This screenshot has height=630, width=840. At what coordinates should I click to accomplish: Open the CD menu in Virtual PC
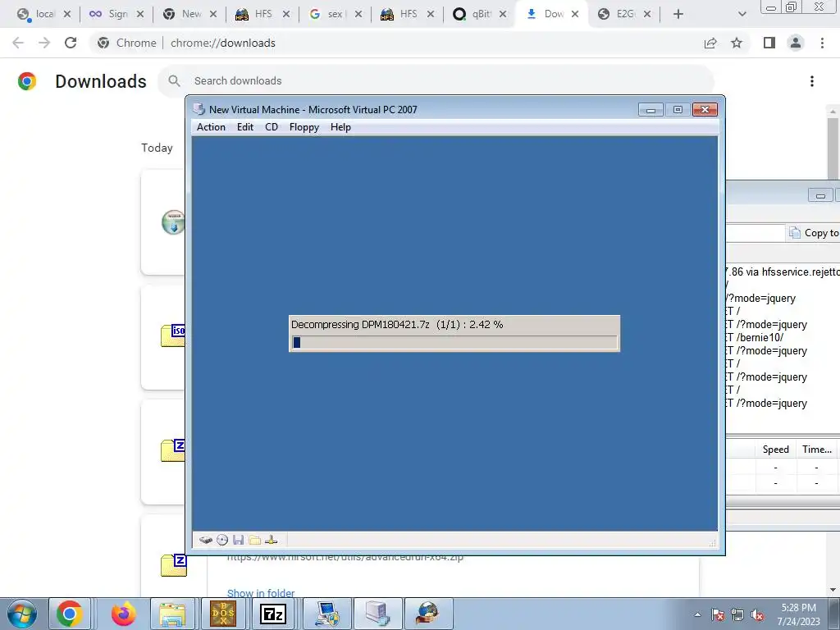click(x=272, y=127)
